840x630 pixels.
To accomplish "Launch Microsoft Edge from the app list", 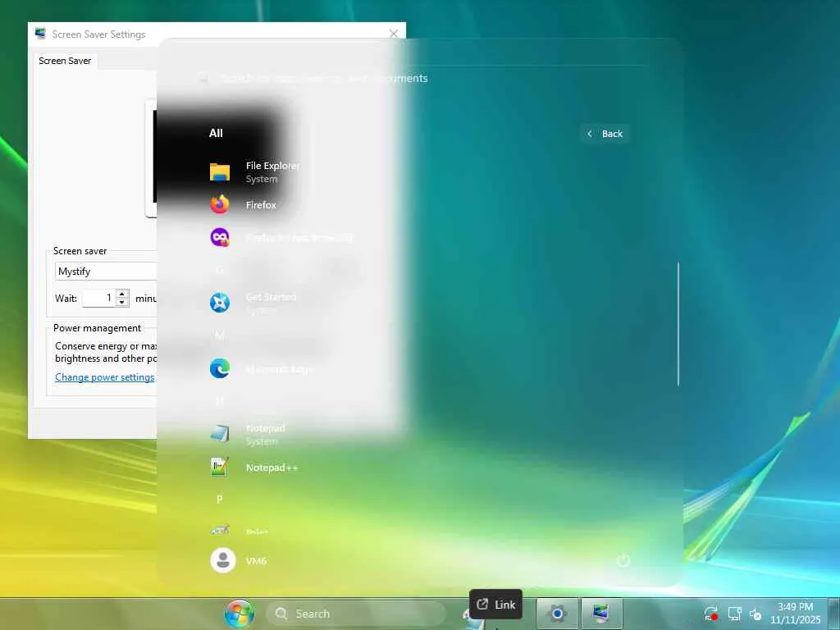I will 260,368.
